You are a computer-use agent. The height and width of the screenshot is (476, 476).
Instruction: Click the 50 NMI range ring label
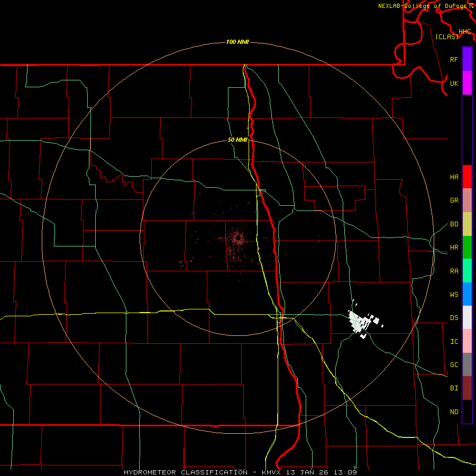tap(237, 140)
